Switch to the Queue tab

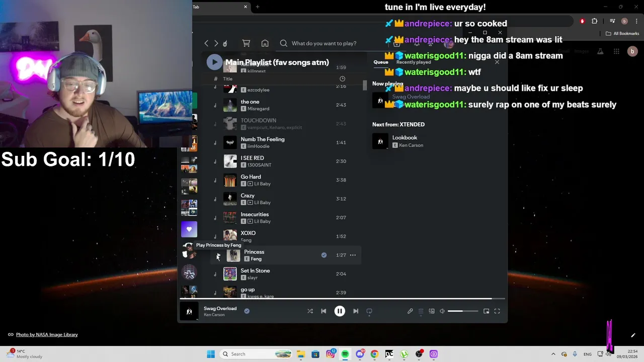381,62
